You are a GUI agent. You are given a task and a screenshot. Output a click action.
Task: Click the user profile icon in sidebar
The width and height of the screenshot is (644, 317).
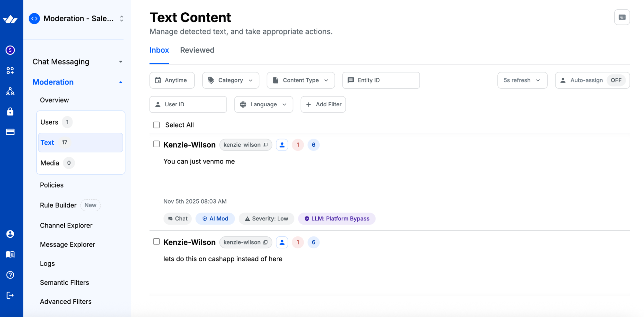[x=10, y=234]
